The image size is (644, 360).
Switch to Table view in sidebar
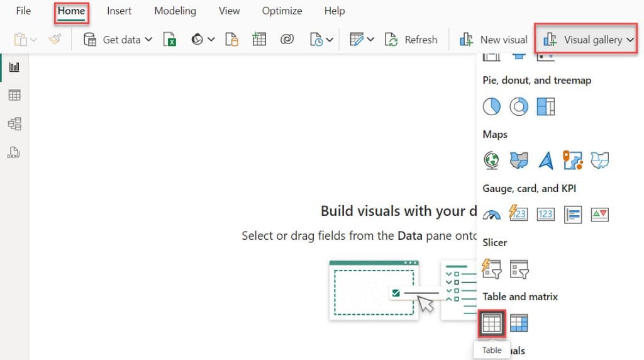coord(14,95)
